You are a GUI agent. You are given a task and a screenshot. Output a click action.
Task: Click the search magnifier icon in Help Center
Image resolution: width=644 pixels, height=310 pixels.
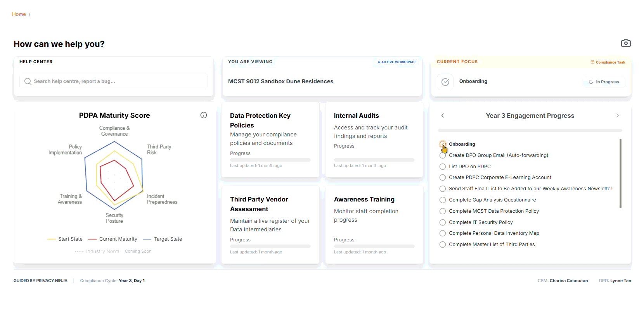tap(28, 81)
